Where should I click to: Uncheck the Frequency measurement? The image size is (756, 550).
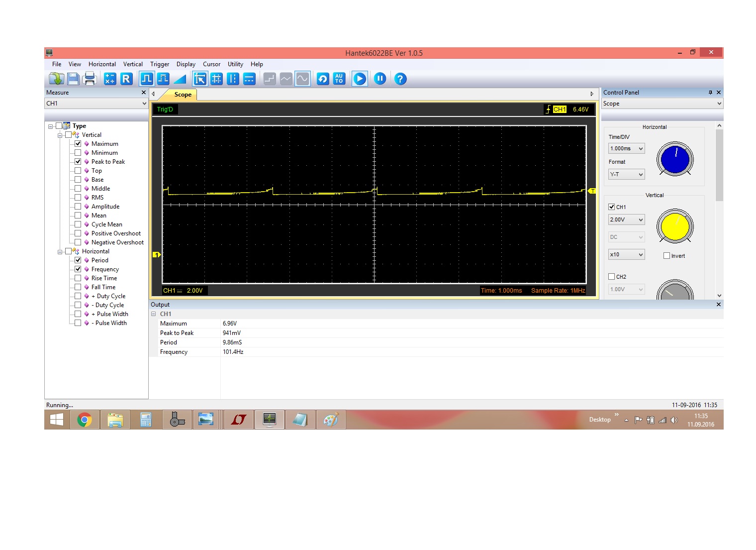(78, 269)
